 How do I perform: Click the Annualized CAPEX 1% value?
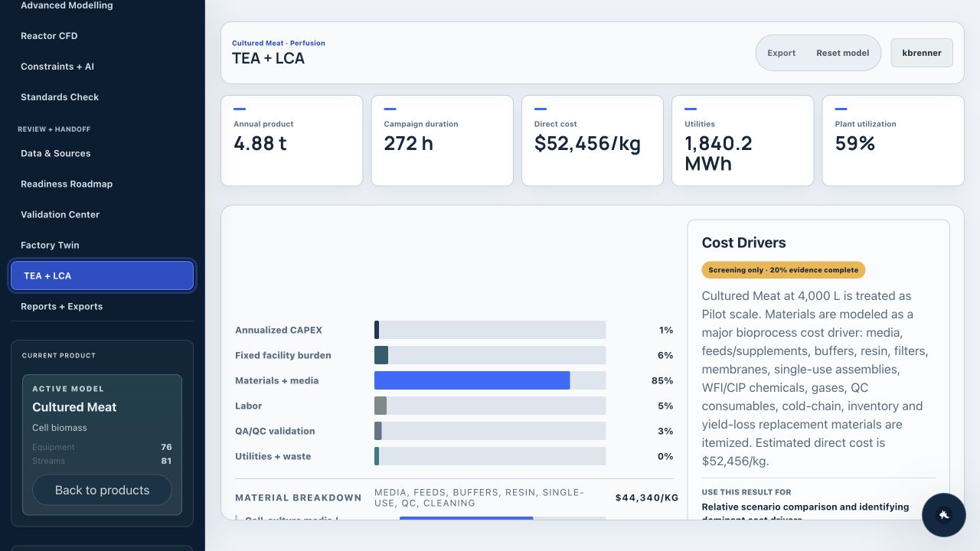click(666, 330)
